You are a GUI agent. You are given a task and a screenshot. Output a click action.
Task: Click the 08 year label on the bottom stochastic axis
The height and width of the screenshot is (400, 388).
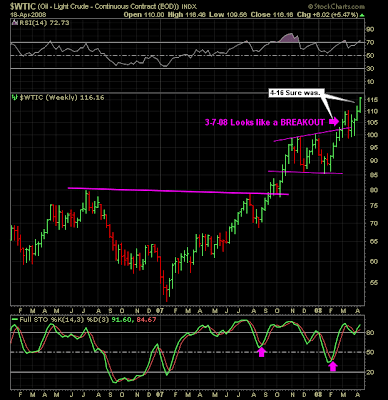point(318,394)
